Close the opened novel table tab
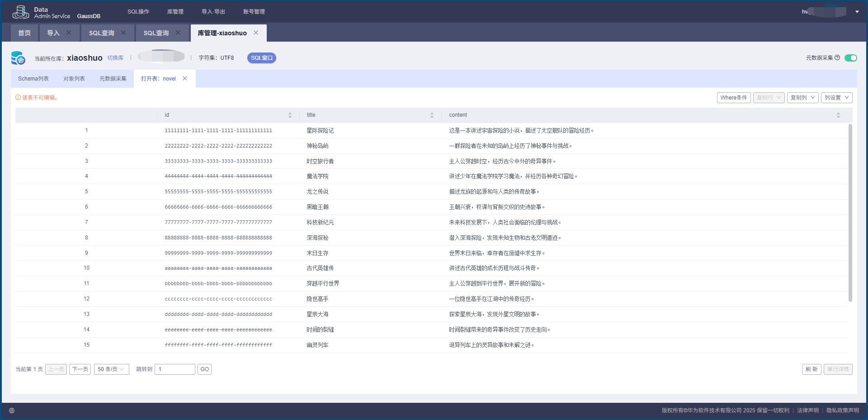The height and width of the screenshot is (420, 868). point(185,78)
